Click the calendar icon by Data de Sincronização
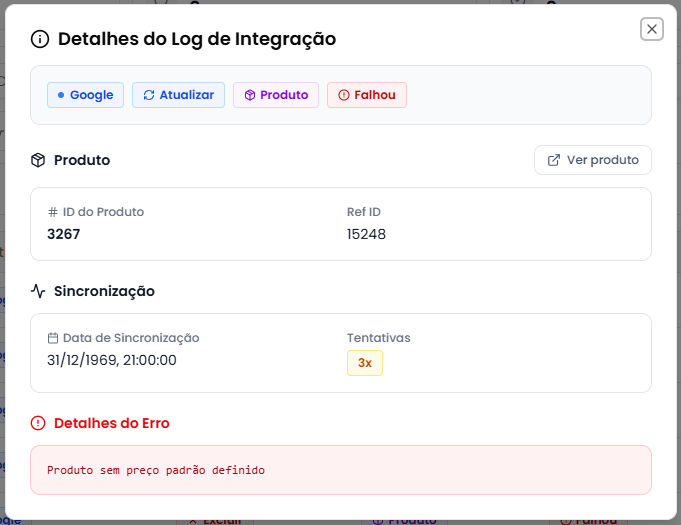 52,338
